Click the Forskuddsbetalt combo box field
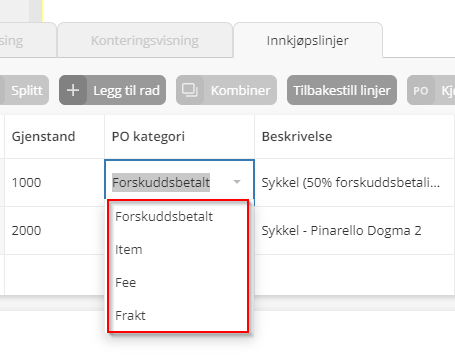 179,182
